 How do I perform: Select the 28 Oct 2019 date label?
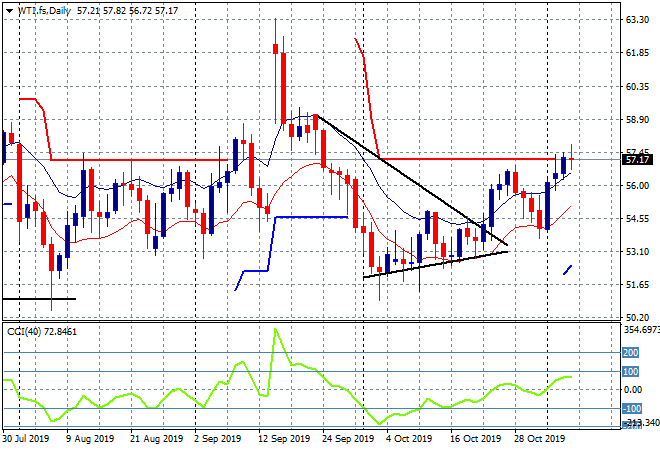pyautogui.click(x=539, y=439)
